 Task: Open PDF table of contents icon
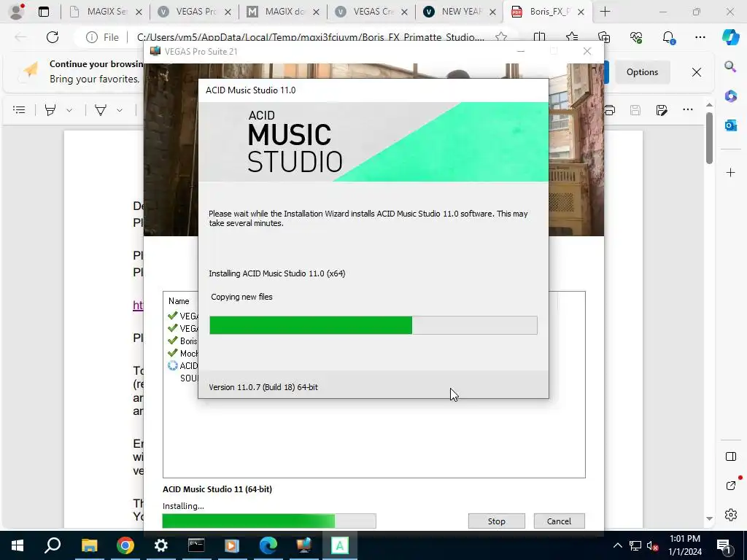click(x=19, y=110)
